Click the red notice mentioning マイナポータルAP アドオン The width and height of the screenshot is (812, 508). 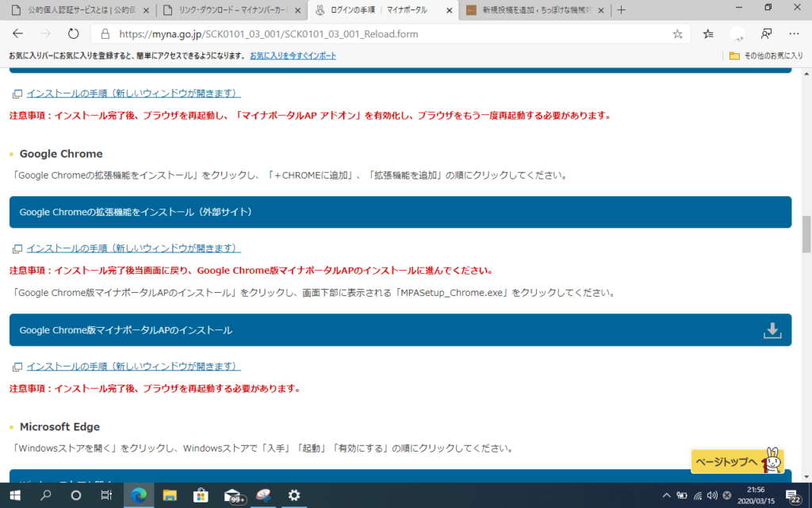tap(311, 115)
